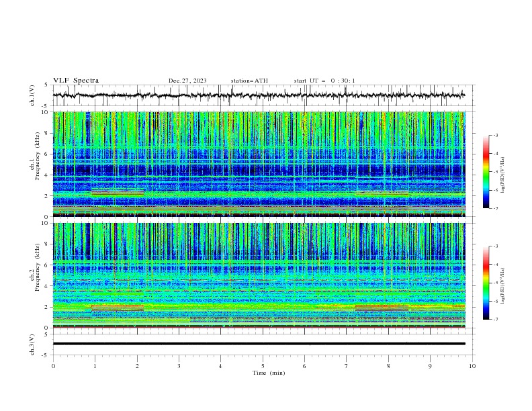
Task: Click the "ch.3(V)" axis label
Action: pyautogui.click(x=32, y=345)
